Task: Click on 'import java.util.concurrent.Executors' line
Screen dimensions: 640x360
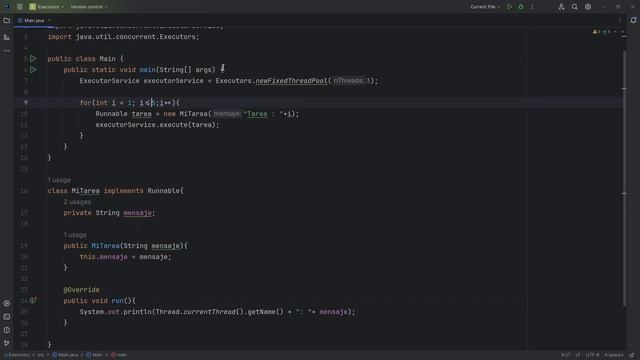Action: [x=124, y=37]
